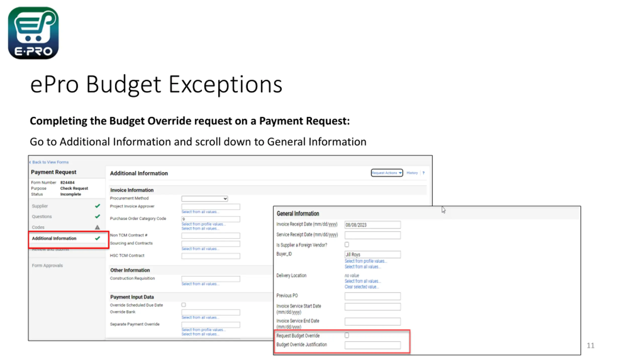Image resolution: width=644 pixels, height=362 pixels.
Task: Click Select from profile values under Buyer_ID
Action: [x=366, y=261]
